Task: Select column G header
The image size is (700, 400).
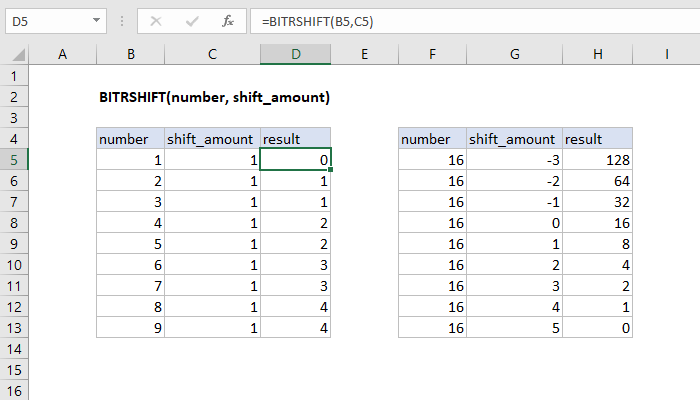Action: 514,54
